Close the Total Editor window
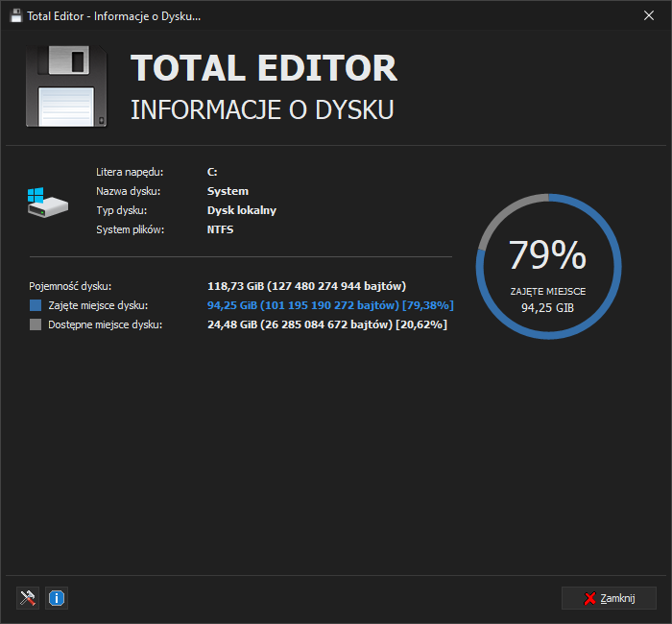This screenshot has height=624, width=672. [x=649, y=15]
